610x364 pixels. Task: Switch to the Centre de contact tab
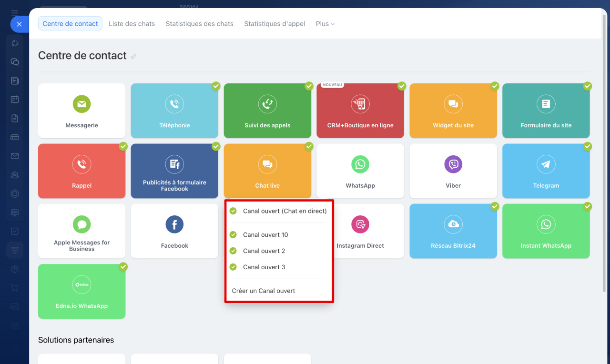tap(70, 23)
